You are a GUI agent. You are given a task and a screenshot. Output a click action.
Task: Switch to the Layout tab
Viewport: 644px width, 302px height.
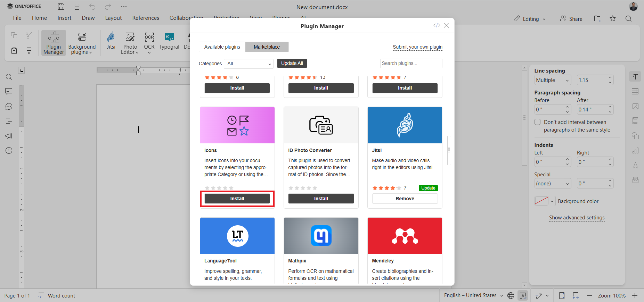(113, 18)
